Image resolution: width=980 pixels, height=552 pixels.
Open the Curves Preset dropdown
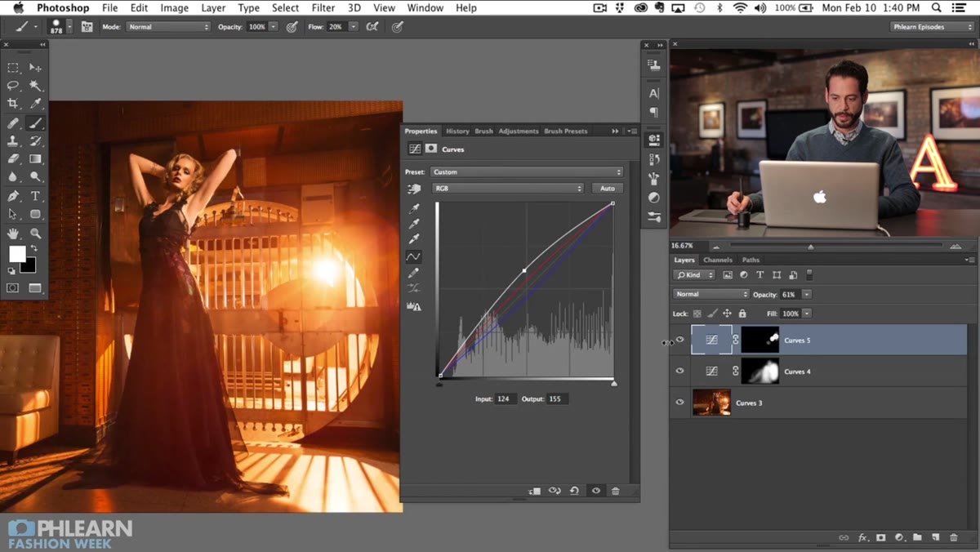tap(527, 172)
